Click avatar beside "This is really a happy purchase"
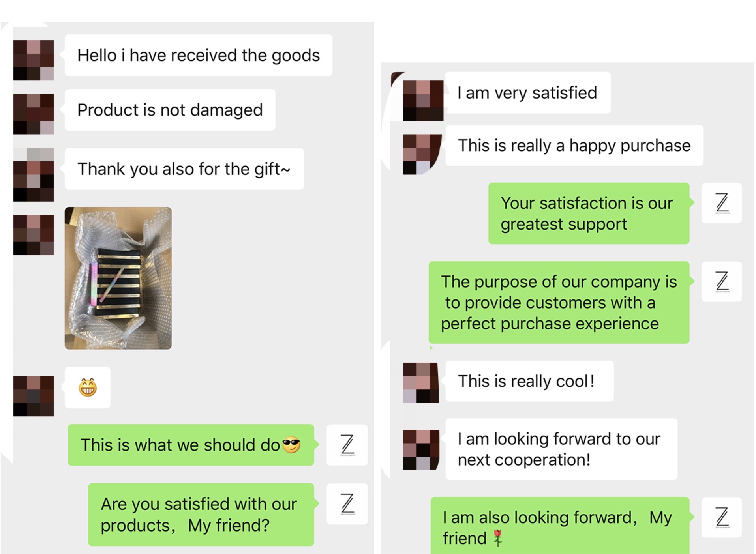 click(422, 154)
